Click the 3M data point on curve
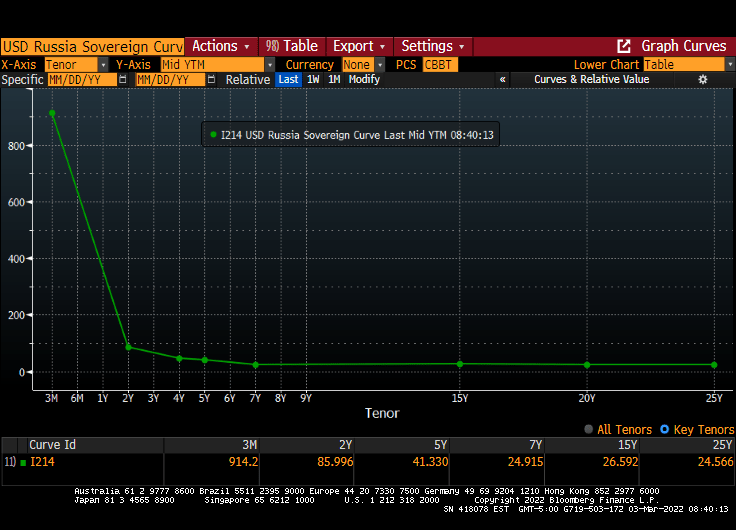 (52, 113)
